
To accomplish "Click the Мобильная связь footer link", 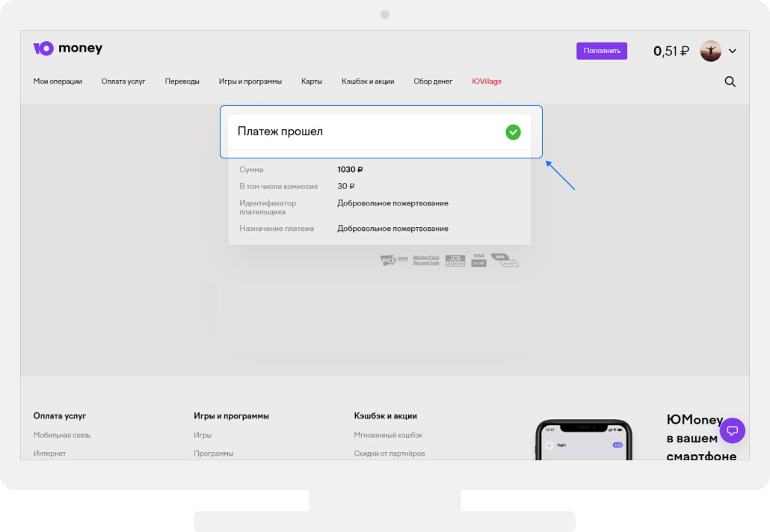I will (x=62, y=435).
